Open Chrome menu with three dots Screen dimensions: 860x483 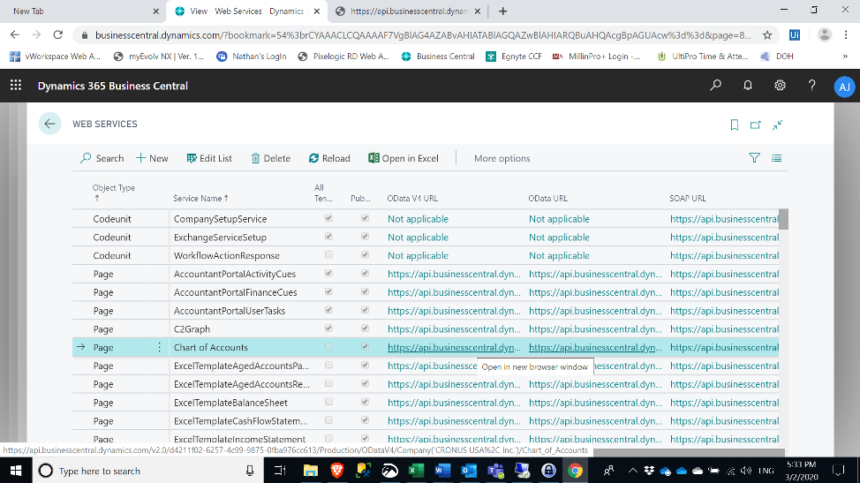845,35
